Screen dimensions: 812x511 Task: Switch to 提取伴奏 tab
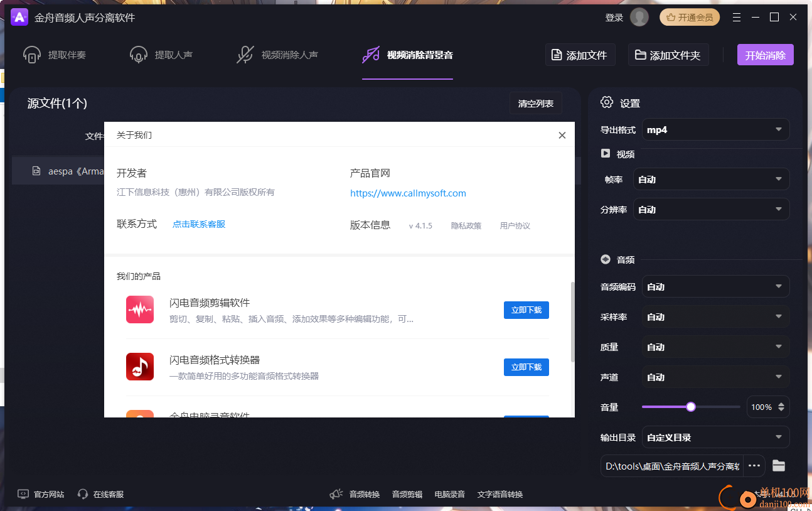click(x=55, y=55)
